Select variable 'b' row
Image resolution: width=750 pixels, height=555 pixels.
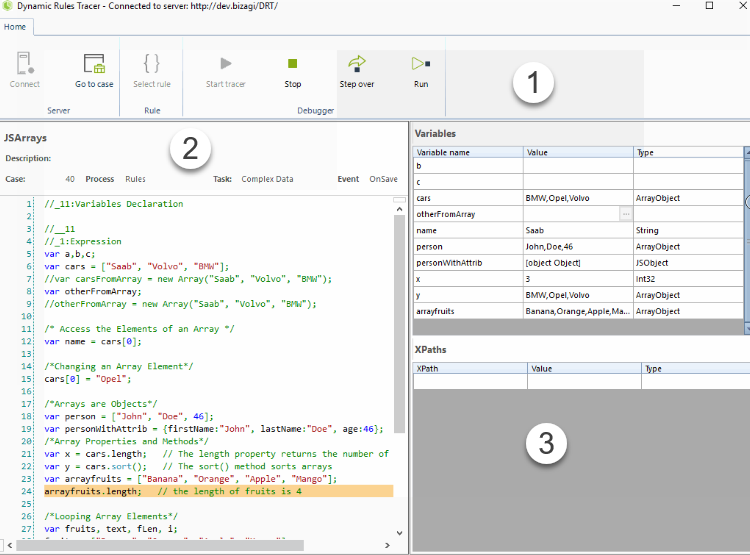click(578, 166)
